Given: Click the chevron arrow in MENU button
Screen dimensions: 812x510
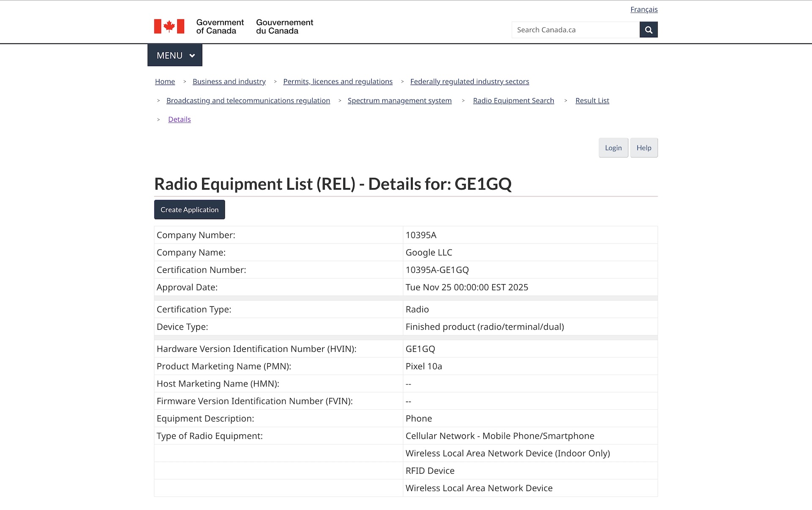Looking at the screenshot, I should [192, 56].
